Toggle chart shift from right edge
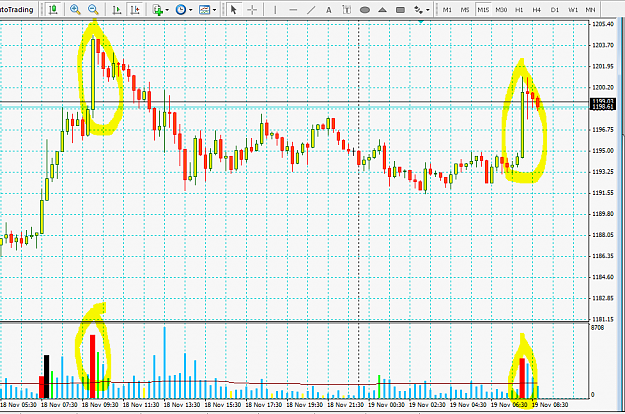Viewport: 625px width, 414px height. coord(135,9)
